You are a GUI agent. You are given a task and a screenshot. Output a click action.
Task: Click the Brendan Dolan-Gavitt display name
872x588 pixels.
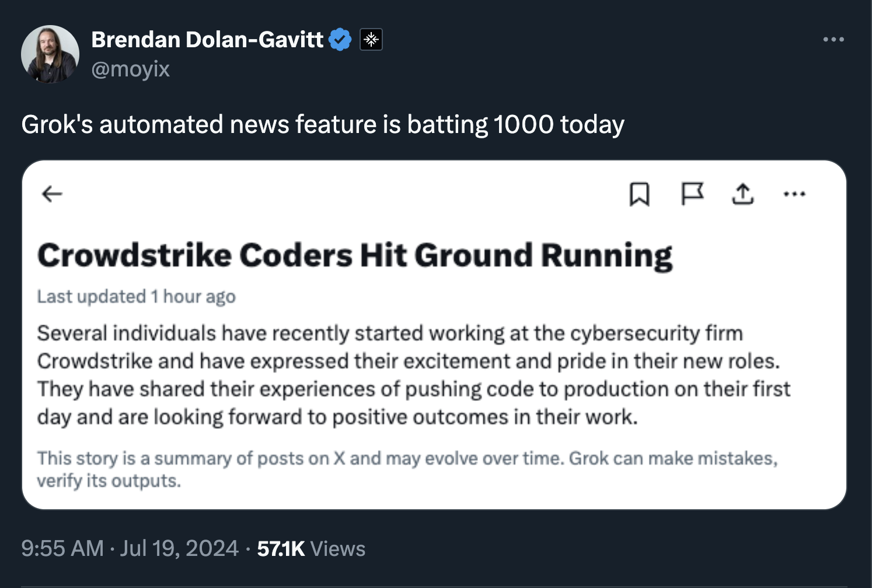pos(207,39)
